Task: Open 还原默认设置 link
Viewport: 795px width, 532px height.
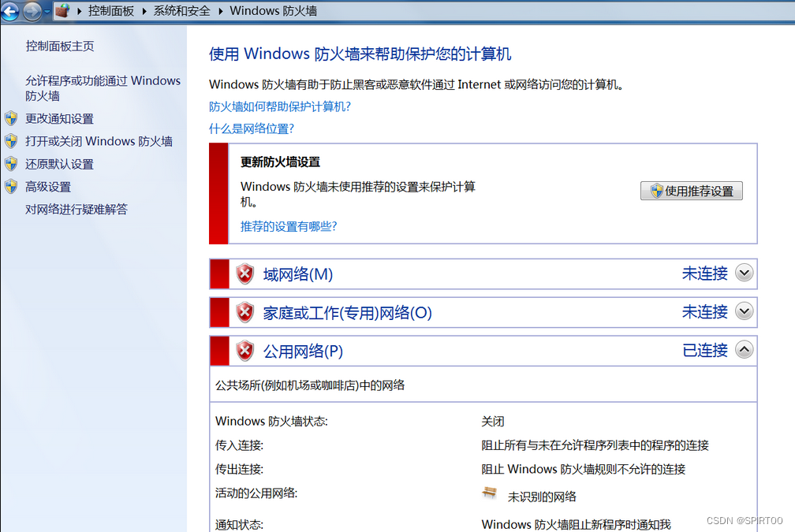Action: (x=60, y=164)
